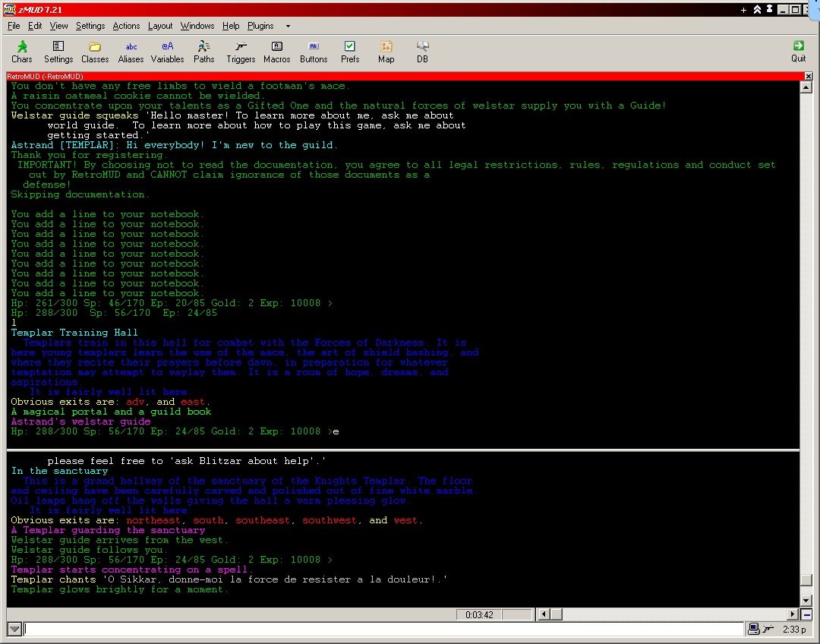Viewport: 820px width, 644px height.
Task: Open the Settings menu
Action: (90, 26)
